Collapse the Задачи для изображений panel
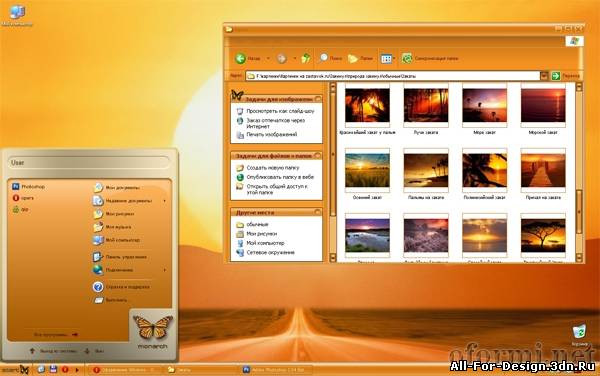 click(x=318, y=99)
